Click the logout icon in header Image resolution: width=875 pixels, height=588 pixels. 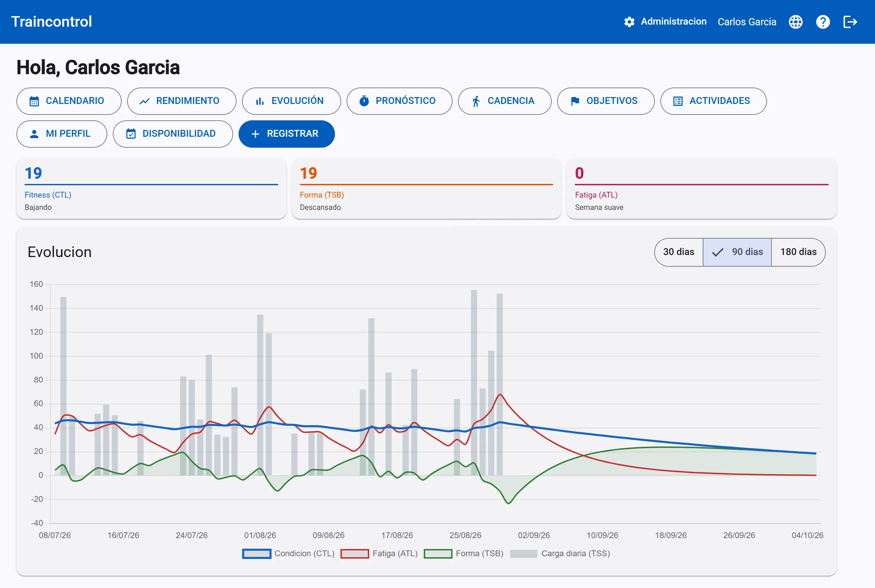(850, 22)
